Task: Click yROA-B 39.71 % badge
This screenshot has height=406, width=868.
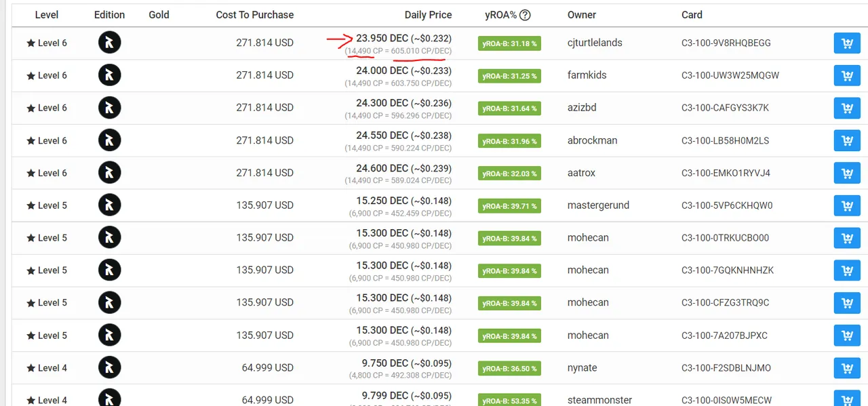Action: (x=509, y=206)
